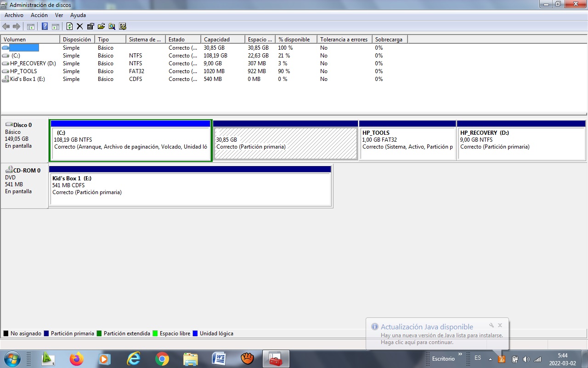Click the Explore magnifier toolbar icon
588x368 pixels.
coord(112,26)
